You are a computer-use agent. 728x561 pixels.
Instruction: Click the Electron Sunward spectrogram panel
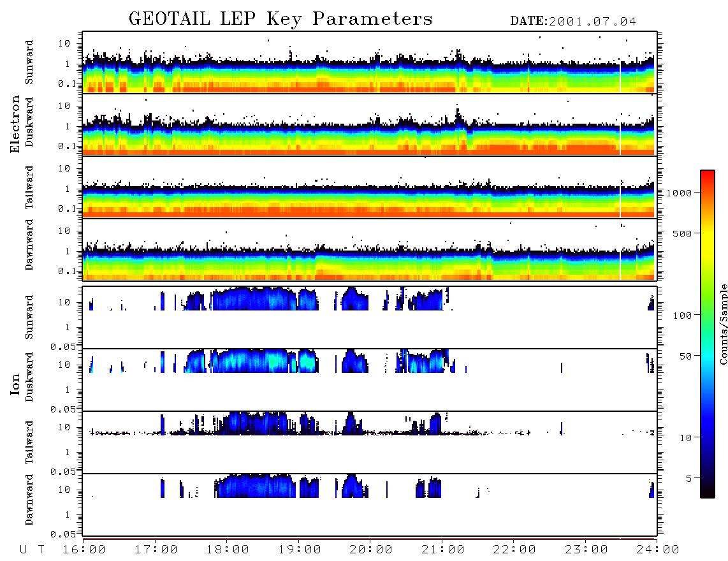[370, 62]
